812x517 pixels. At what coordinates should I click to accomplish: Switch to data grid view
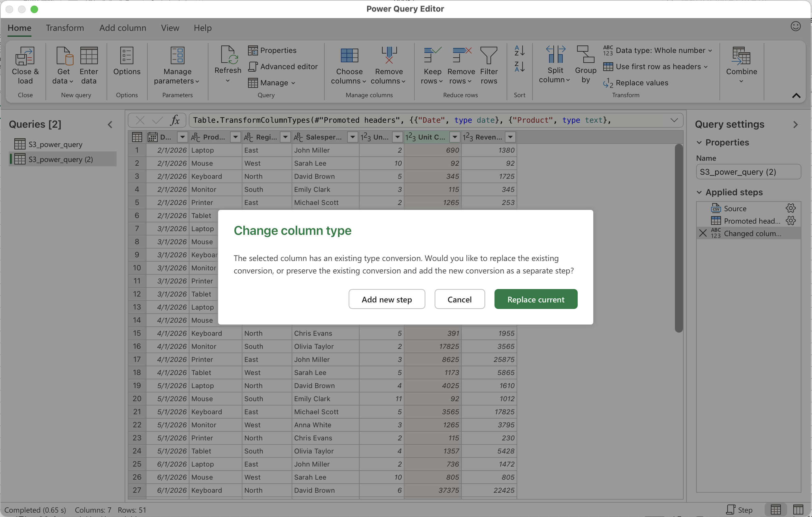[x=776, y=510]
